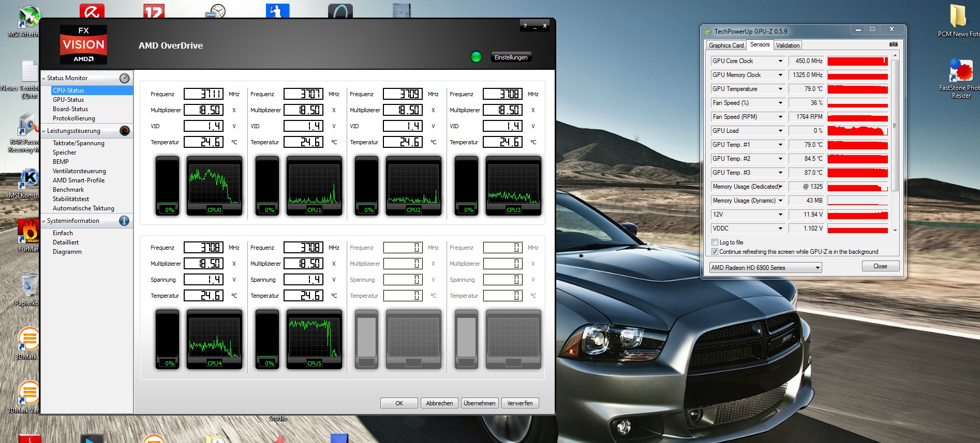Viewport: 980px width, 443px height.
Task: Click the CPU5 usage graph
Action: [314, 339]
